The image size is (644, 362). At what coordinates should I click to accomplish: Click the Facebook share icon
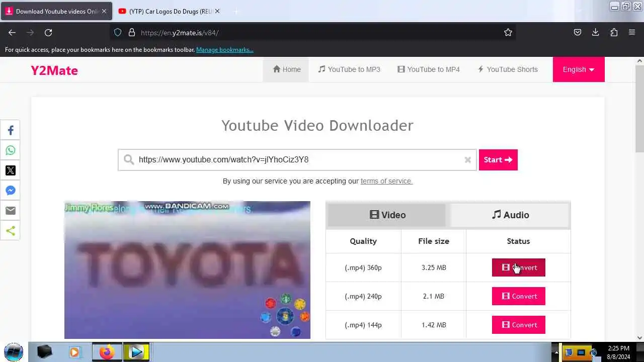(x=10, y=130)
